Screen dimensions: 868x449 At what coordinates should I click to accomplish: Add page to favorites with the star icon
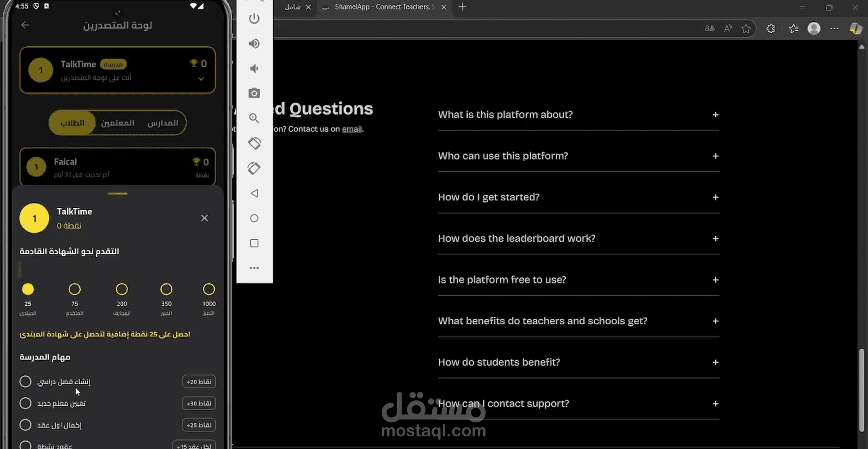[746, 29]
